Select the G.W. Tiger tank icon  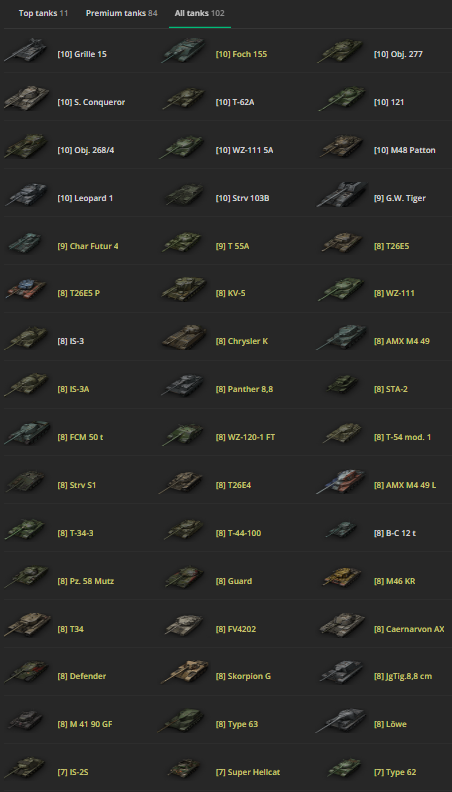tap(342, 194)
